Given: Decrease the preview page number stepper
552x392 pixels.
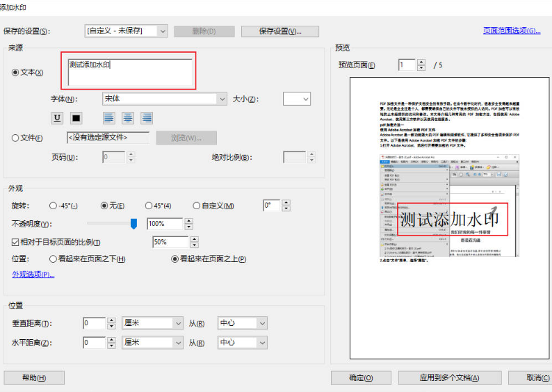Looking at the screenshot, I should tap(421, 68).
